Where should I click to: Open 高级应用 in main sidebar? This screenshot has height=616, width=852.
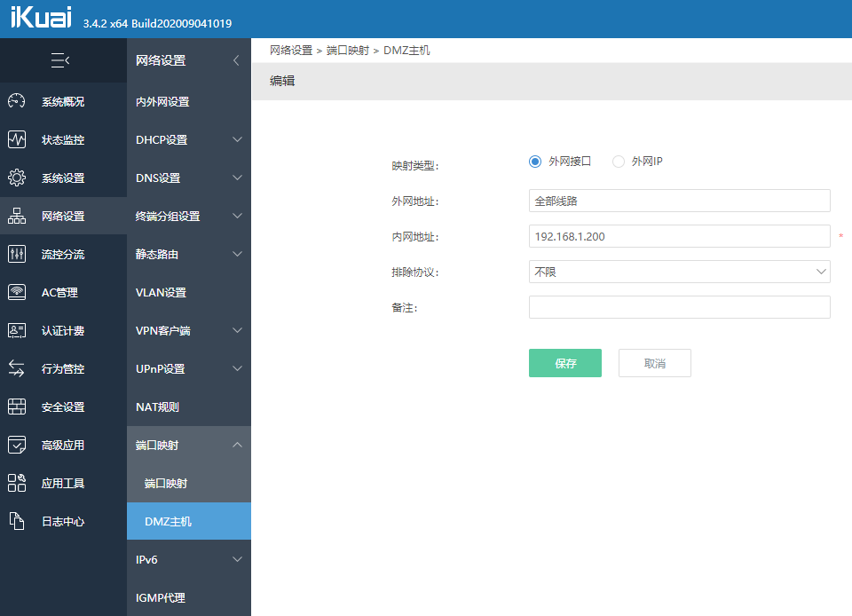point(63,445)
